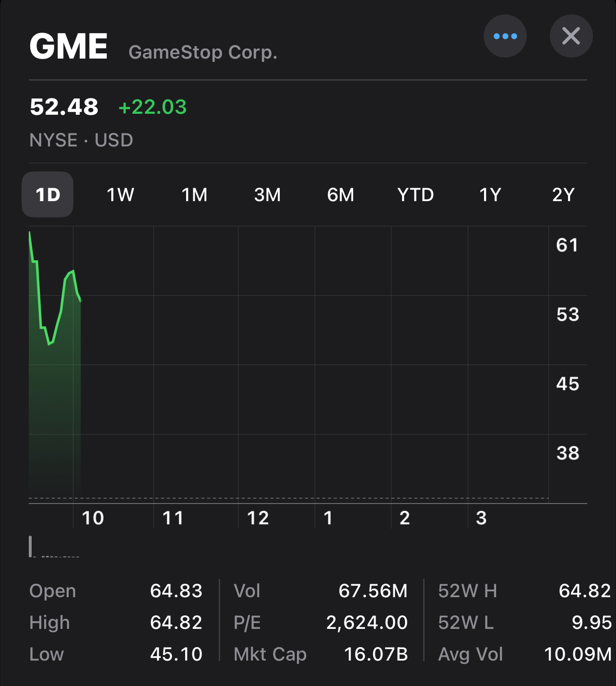Screen dimensions: 616x686
Task: Select the 1Y chart range
Action: pyautogui.click(x=490, y=195)
